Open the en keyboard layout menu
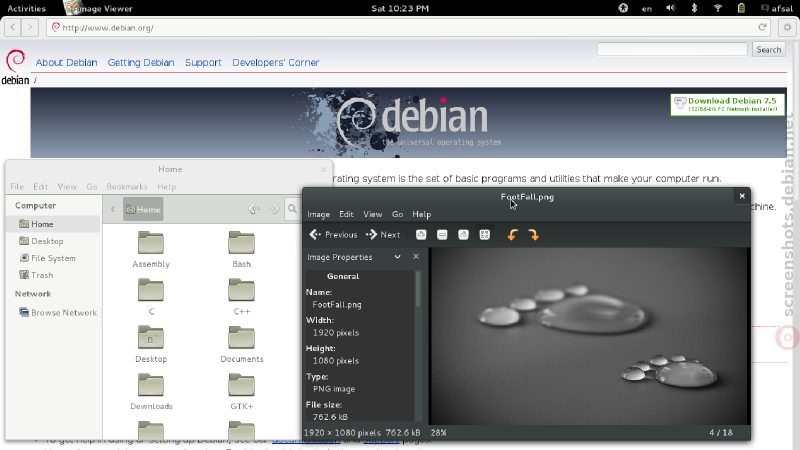800x450 pixels. point(646,9)
